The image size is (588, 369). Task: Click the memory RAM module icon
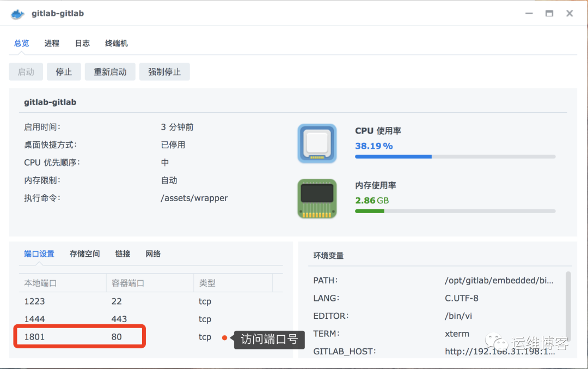[317, 198]
